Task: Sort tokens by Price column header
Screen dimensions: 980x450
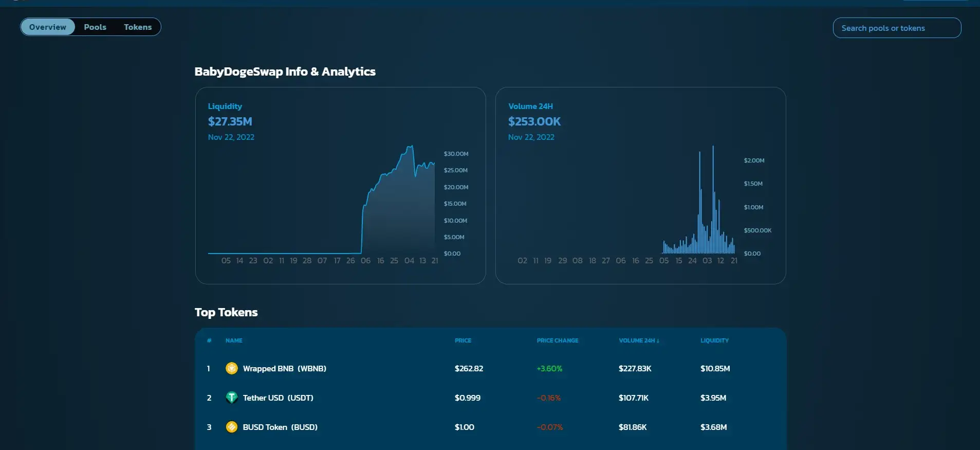Action: point(463,340)
